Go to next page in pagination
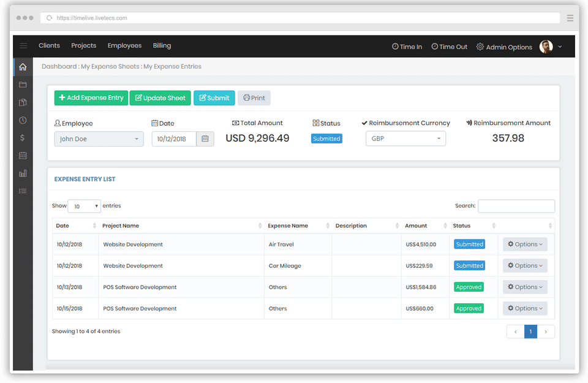This screenshot has width=588, height=383. 546,332
